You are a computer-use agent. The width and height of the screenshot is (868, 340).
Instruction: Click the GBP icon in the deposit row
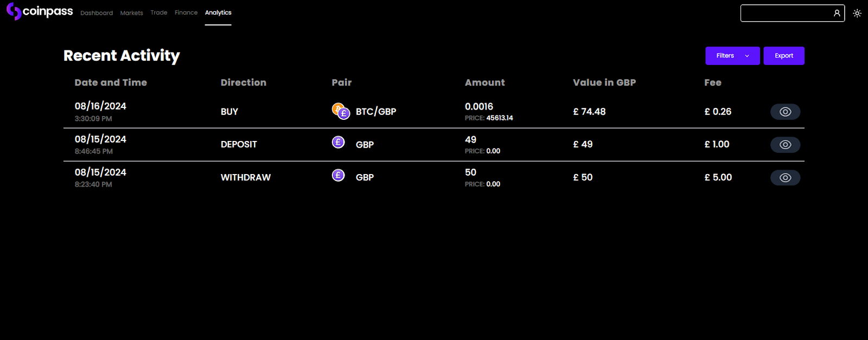[338, 143]
